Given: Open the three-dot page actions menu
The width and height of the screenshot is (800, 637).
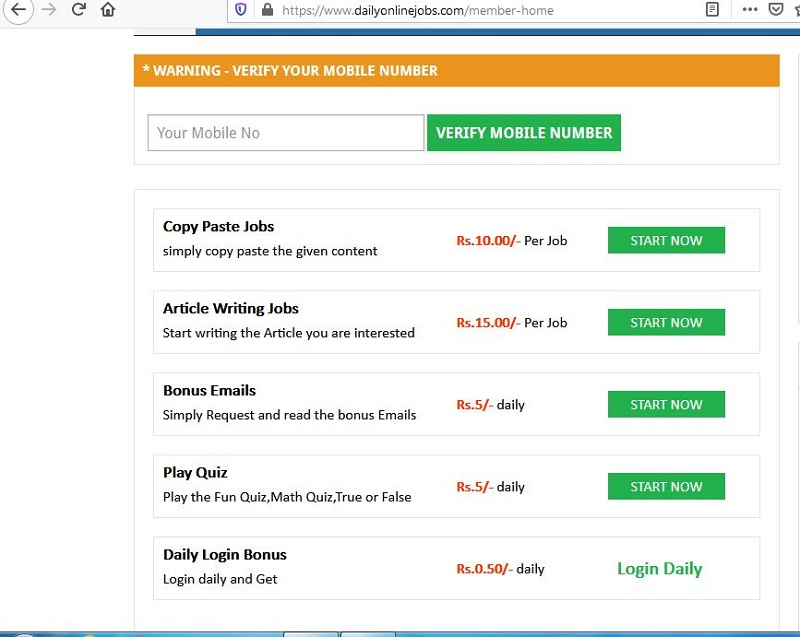Looking at the screenshot, I should pos(750,10).
